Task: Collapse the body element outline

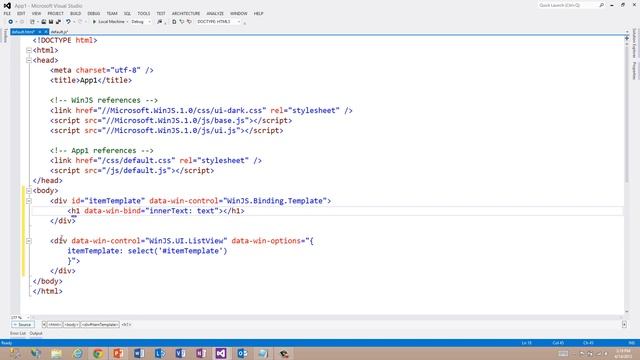Action: click(x=29, y=191)
